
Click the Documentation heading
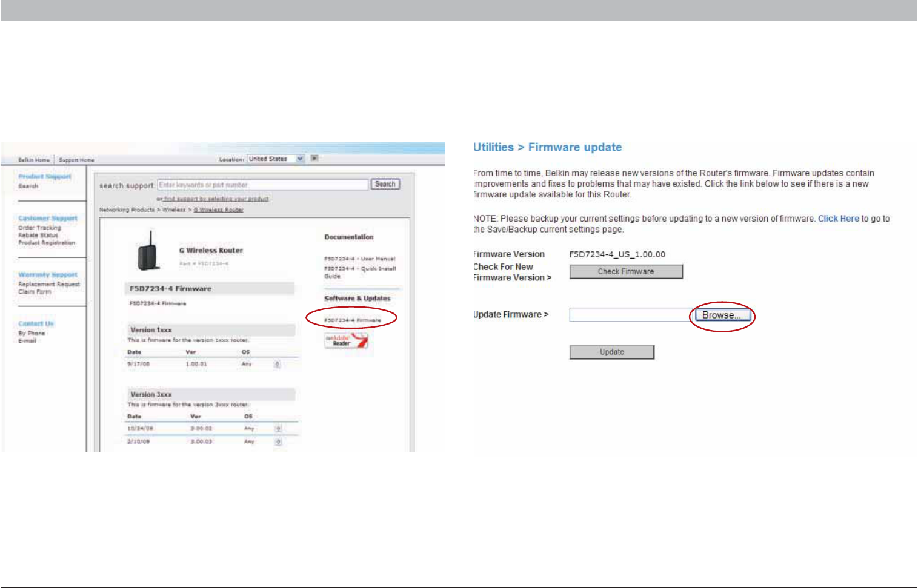[x=349, y=237]
